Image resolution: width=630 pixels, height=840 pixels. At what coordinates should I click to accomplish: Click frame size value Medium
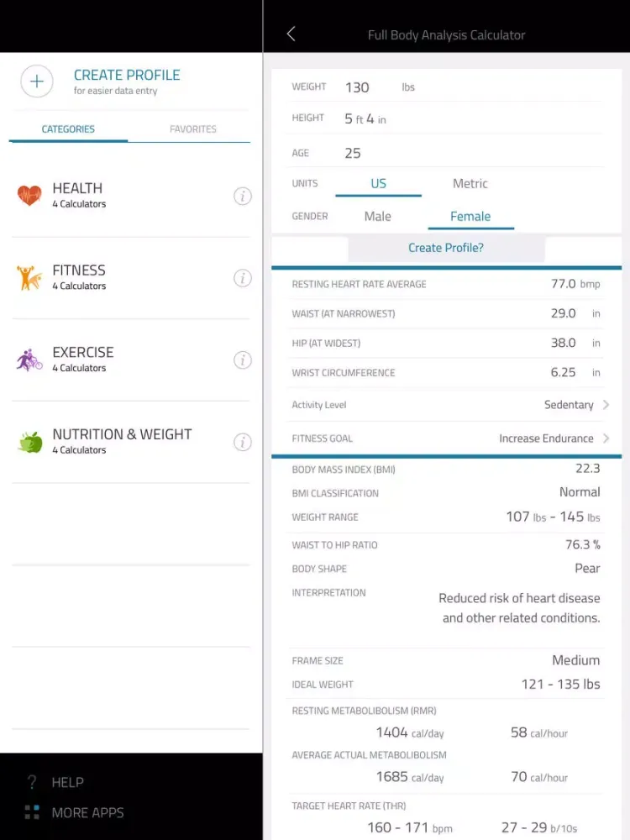576,660
